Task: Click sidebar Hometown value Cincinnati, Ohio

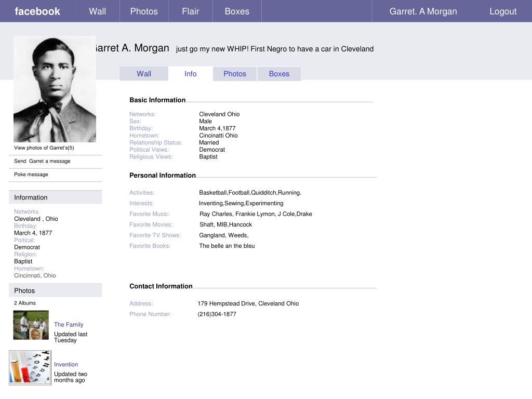Action: coord(35,275)
